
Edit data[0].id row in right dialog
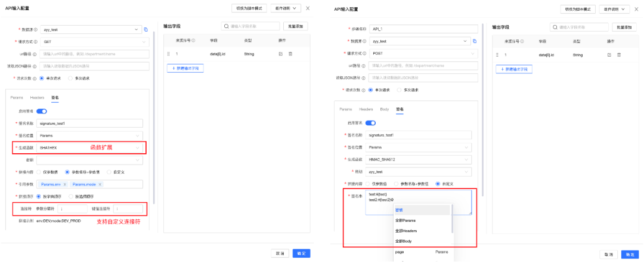[609, 55]
